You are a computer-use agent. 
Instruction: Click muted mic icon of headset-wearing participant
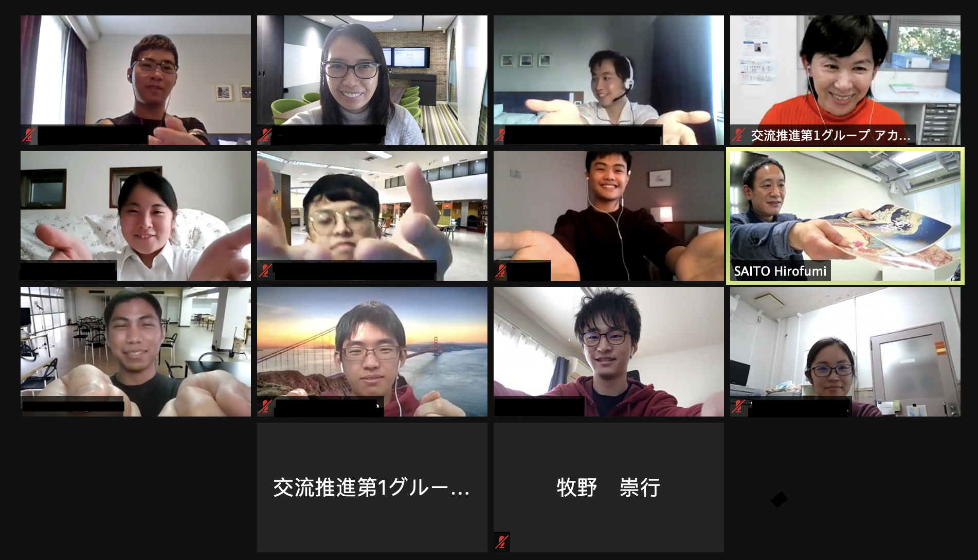[500, 135]
